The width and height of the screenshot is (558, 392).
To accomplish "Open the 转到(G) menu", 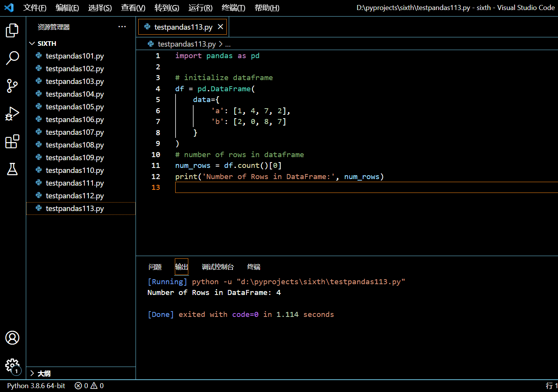I will click(166, 8).
